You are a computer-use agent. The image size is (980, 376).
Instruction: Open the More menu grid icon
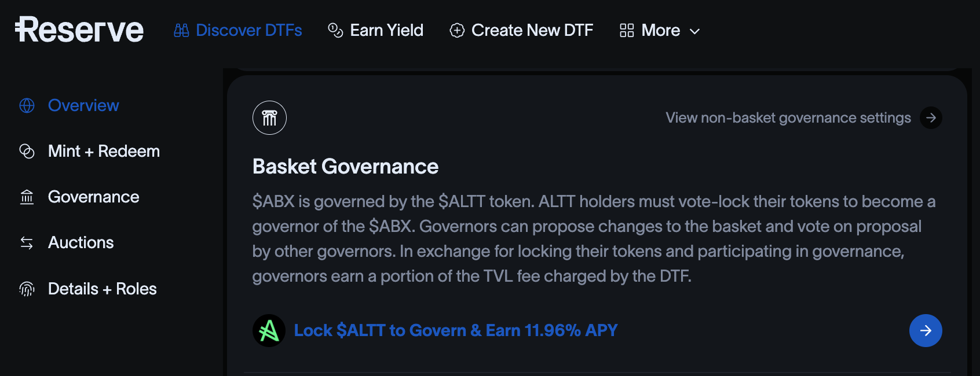tap(627, 31)
